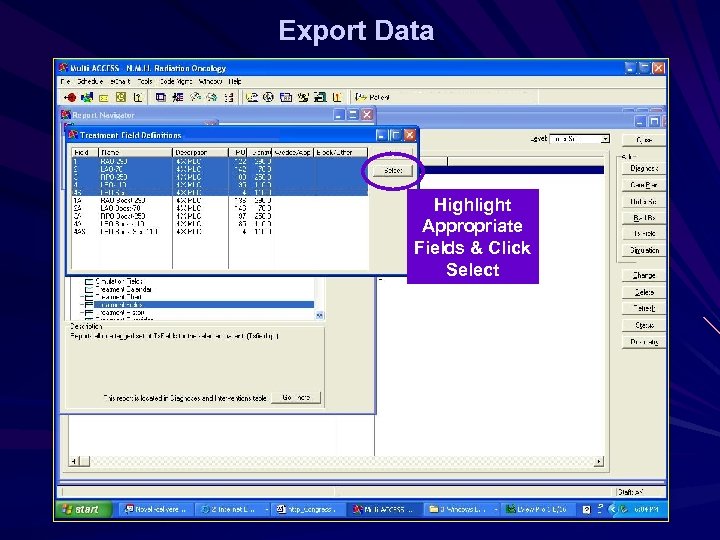Select field row 1A RAO Boost 250
The width and height of the screenshot is (720, 540).
[219, 201]
